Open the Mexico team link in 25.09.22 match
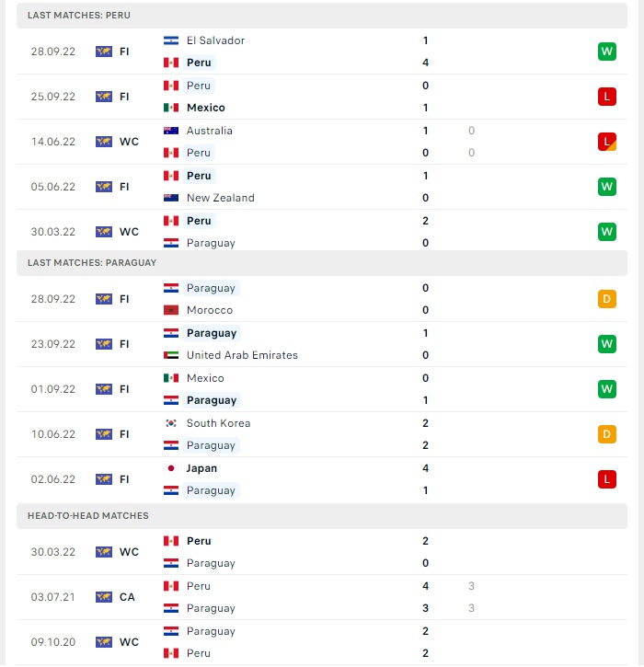Screen dimensions: 644x667 206,108
